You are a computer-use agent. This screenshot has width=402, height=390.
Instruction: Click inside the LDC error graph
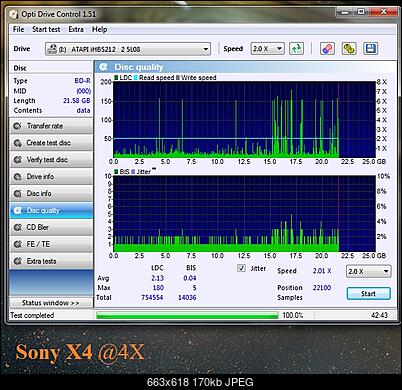pyautogui.click(x=244, y=119)
